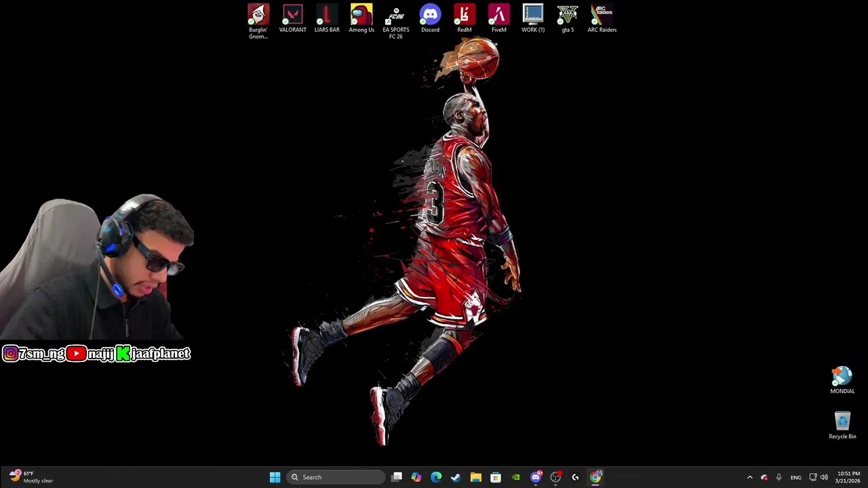Open Microsoft Store from the taskbar
Viewport: 868px width, 488px height.
coord(496,477)
